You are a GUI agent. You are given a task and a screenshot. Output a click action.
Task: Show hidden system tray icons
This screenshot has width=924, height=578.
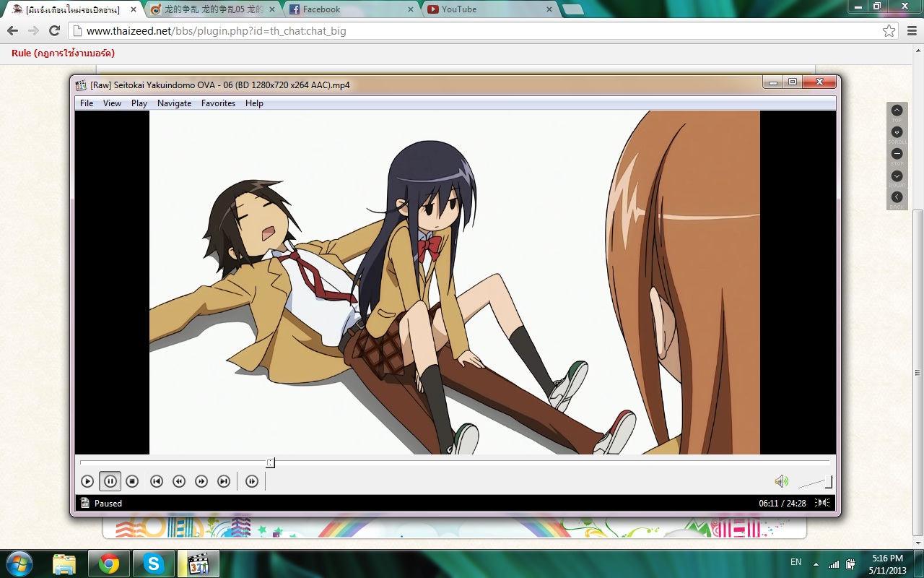[x=816, y=564]
